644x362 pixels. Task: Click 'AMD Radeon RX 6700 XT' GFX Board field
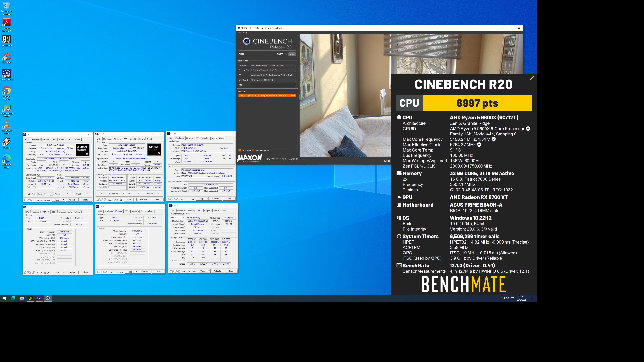click(x=273, y=80)
